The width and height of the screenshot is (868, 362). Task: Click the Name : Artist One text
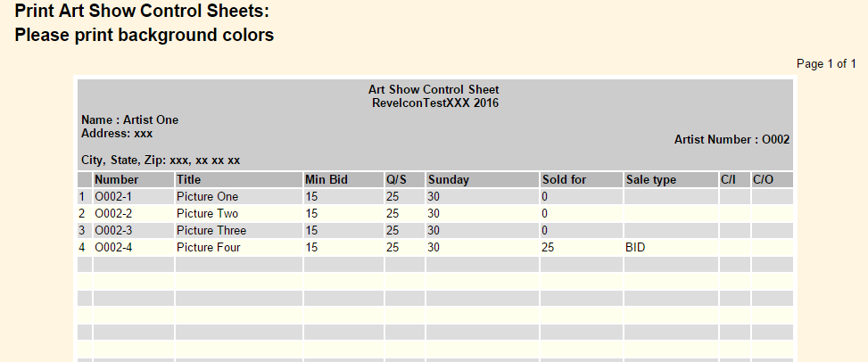click(x=130, y=120)
